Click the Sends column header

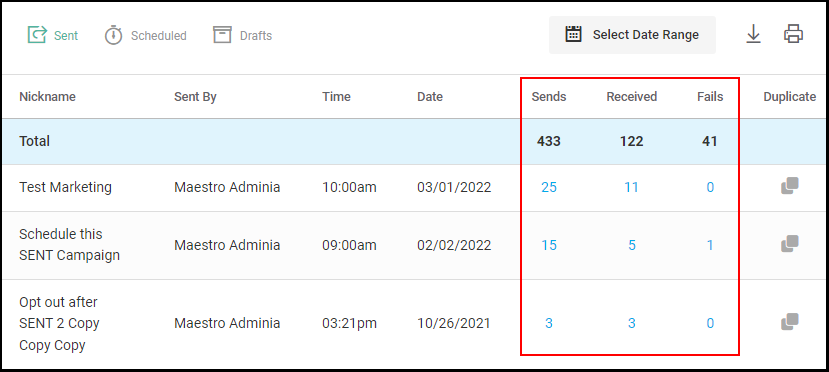(x=549, y=97)
